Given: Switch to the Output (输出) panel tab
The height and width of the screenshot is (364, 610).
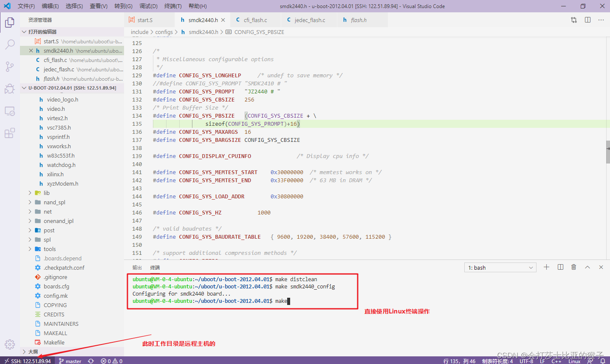Looking at the screenshot, I should 137,268.
